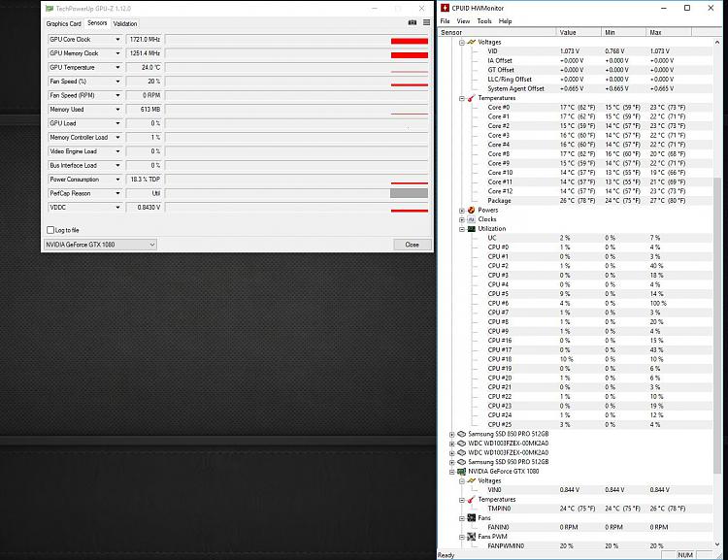The width and height of the screenshot is (728, 560).
Task: Open the GPU Temperature sensor dropdown
Action: (x=117, y=67)
